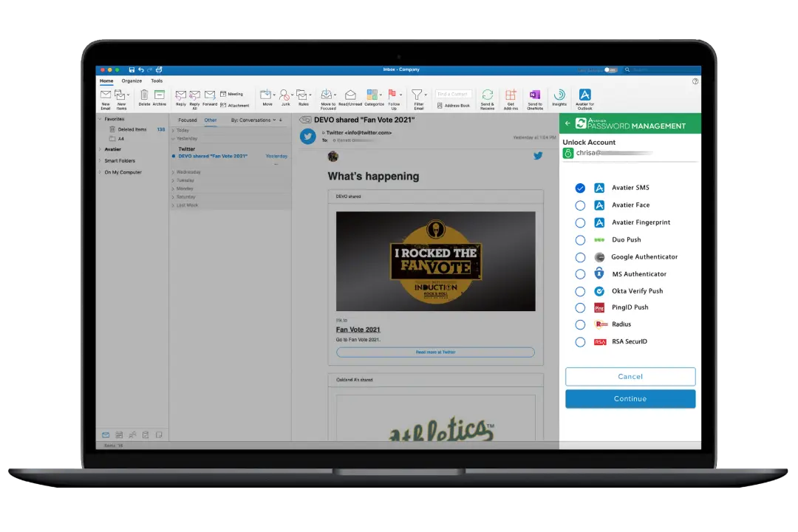The height and width of the screenshot is (532, 798).
Task: Switch to Calendar view in bottom navigation
Action: [x=119, y=434]
